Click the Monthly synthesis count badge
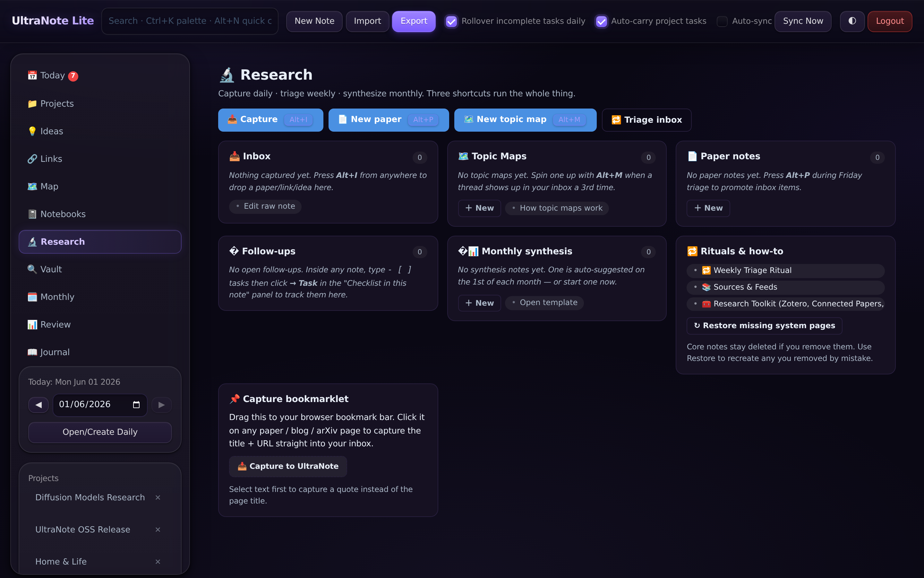This screenshot has height=578, width=924. click(648, 251)
